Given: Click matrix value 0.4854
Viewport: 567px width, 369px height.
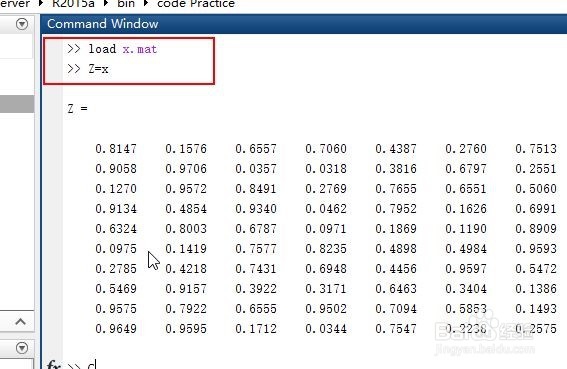Looking at the screenshot, I should (x=186, y=209).
